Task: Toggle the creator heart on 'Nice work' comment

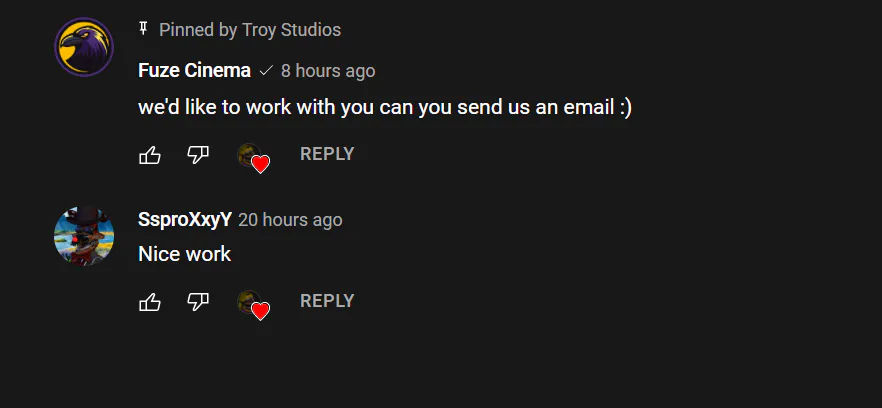Action: pos(253,306)
